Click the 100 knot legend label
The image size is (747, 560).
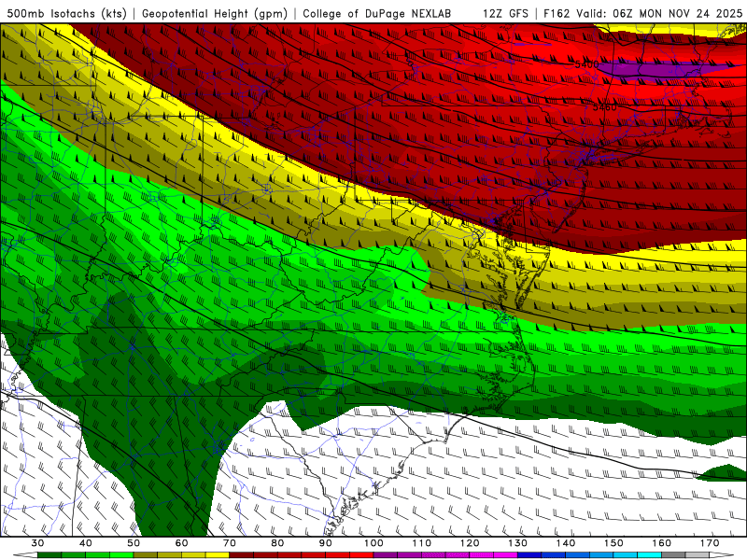(x=373, y=543)
